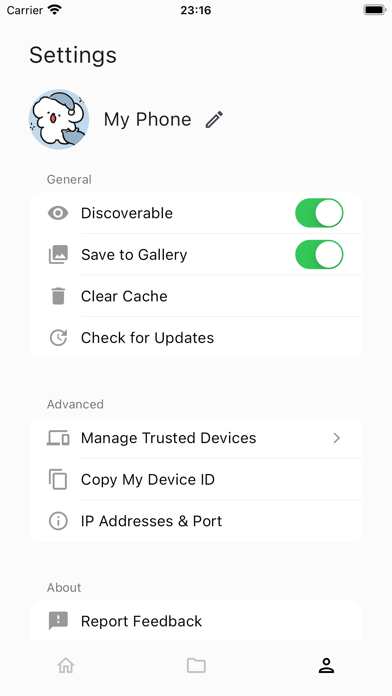Tap the info circle icon for IP Addresses

tap(58, 521)
